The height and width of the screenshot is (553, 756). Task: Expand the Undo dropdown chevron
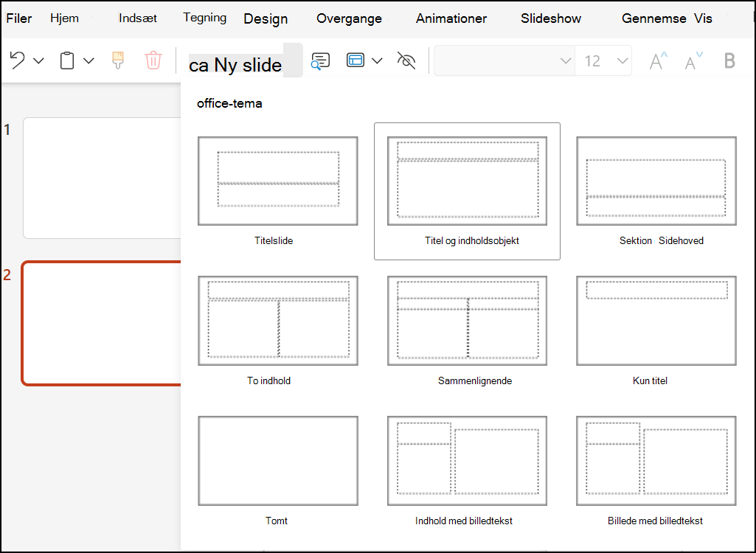coord(38,60)
